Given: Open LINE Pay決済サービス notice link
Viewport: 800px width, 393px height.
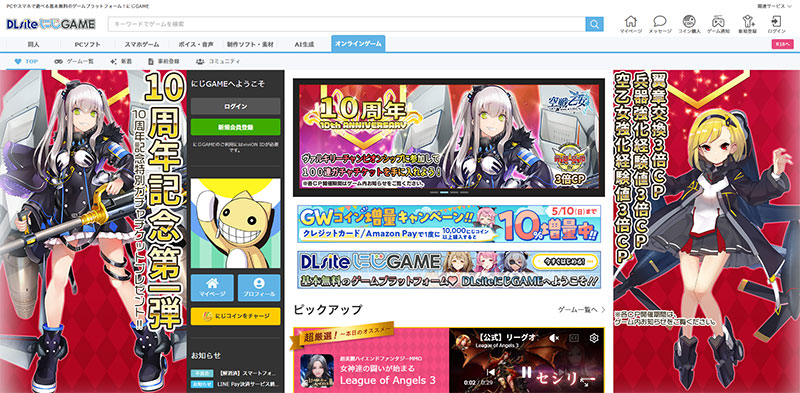Looking at the screenshot, I should pyautogui.click(x=247, y=384).
